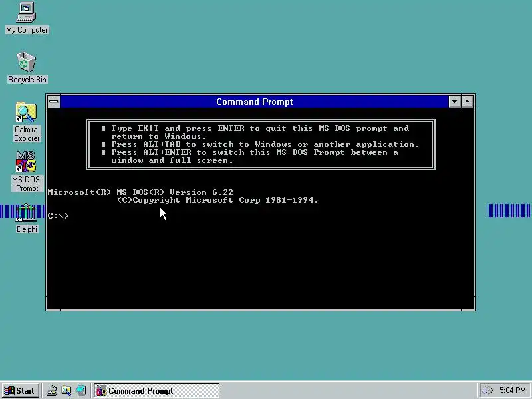Click the Copyright Microsoft Corp 1981-1994 line
Image resolution: width=532 pixels, height=399 pixels.
coord(217,200)
